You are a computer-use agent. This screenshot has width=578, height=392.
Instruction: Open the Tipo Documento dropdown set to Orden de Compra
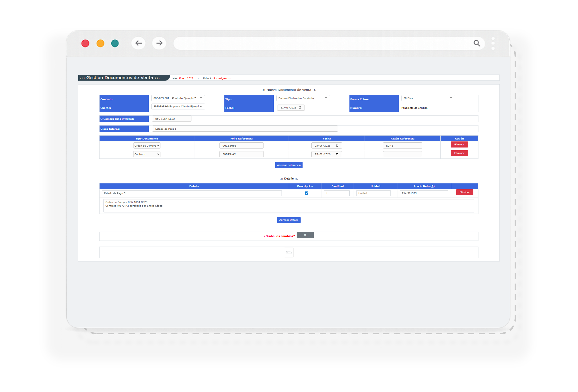(x=146, y=145)
